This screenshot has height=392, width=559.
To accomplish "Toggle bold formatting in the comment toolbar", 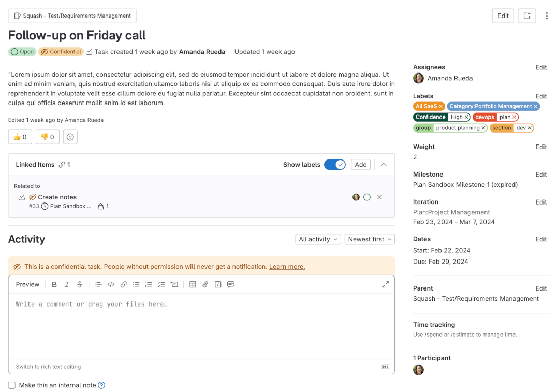I will 54,284.
